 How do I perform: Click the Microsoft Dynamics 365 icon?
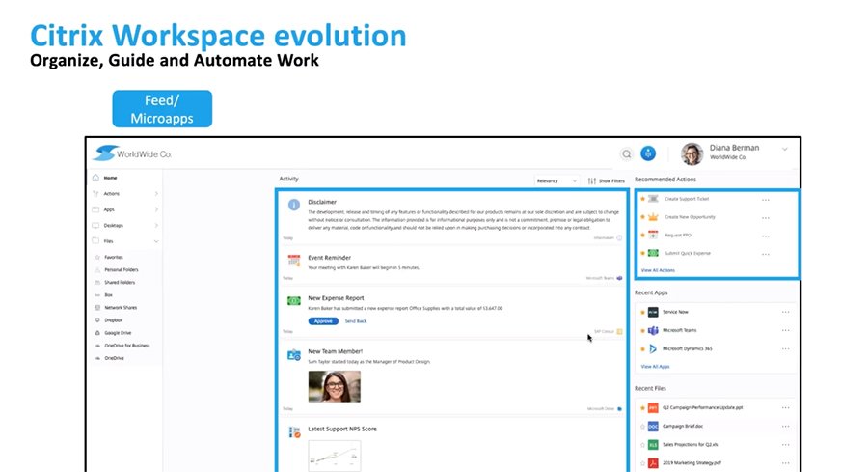click(653, 348)
